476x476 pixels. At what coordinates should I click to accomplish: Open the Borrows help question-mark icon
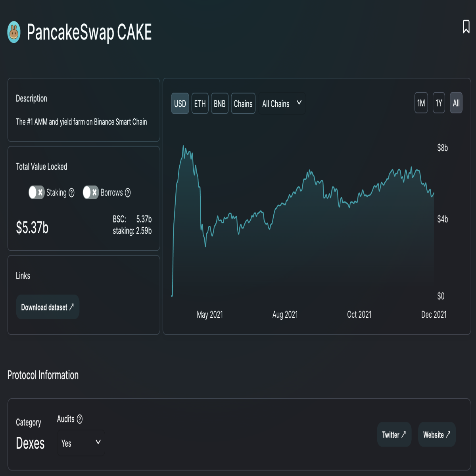click(128, 193)
